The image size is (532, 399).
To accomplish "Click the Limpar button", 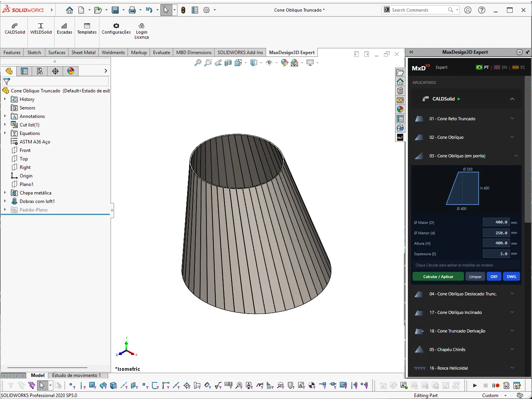I will (475, 276).
